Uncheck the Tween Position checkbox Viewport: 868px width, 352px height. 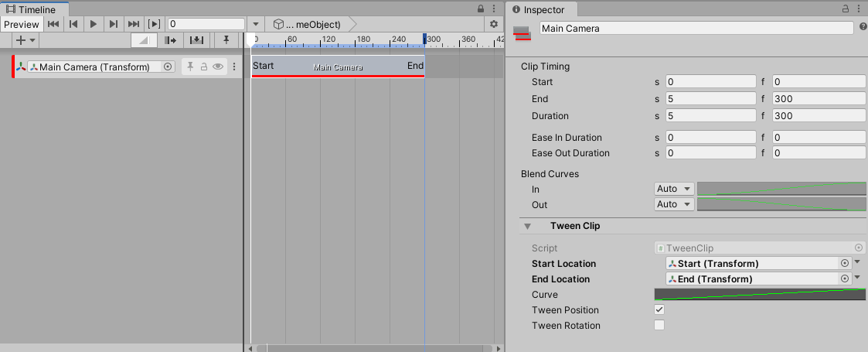pos(659,310)
